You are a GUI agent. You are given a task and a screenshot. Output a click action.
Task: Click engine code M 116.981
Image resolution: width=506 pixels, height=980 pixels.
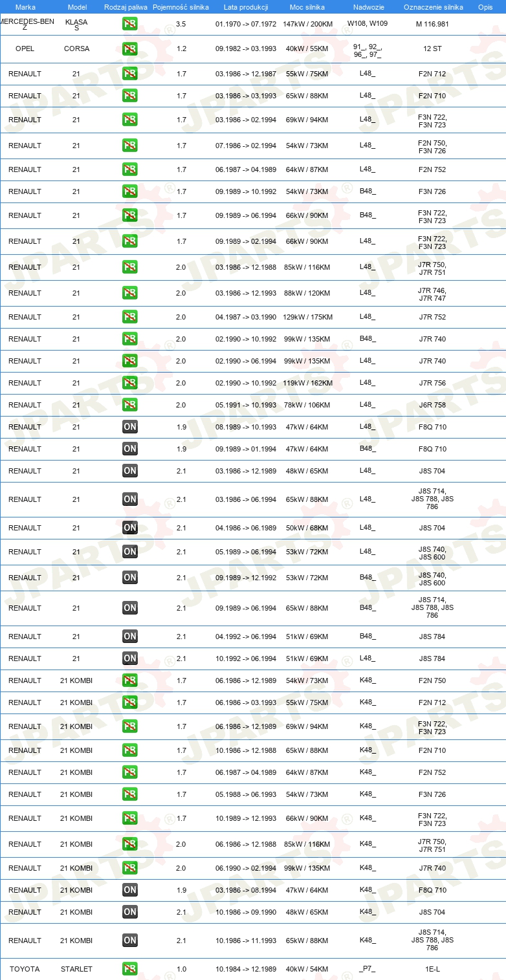(432, 25)
